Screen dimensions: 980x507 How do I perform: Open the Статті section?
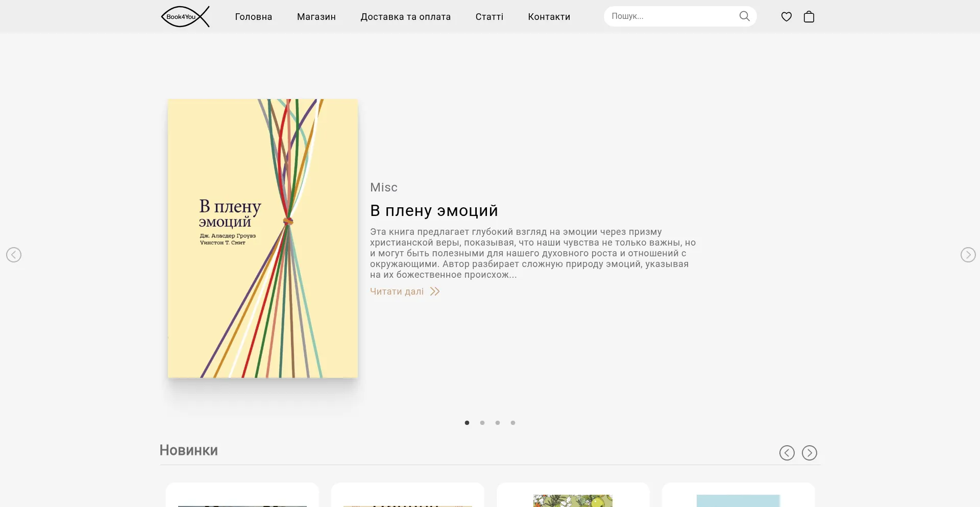coord(489,17)
